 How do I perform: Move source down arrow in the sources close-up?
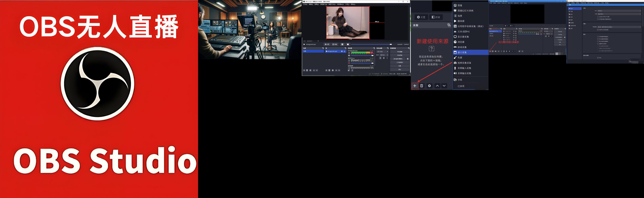[x=444, y=86]
